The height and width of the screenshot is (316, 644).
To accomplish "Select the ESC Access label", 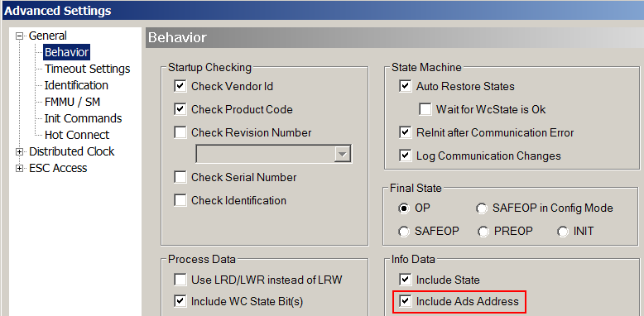I will (x=58, y=168).
